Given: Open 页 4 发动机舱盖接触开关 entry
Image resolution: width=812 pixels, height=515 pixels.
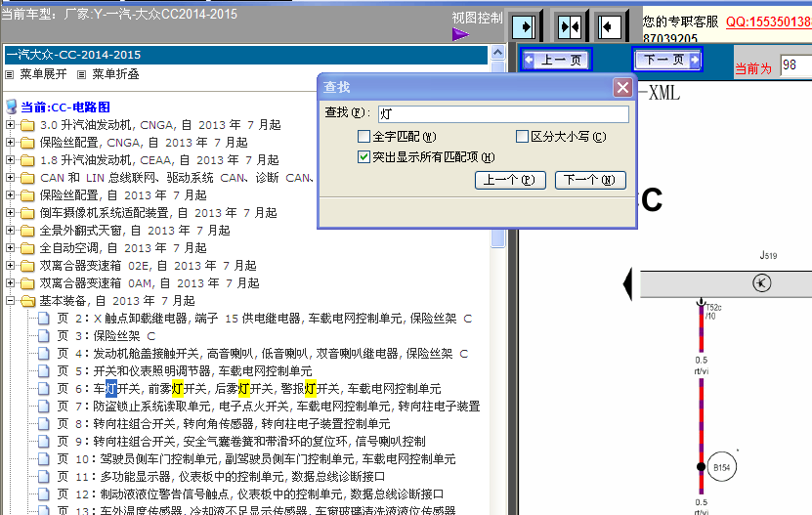Looking at the screenshot, I should tap(262, 354).
